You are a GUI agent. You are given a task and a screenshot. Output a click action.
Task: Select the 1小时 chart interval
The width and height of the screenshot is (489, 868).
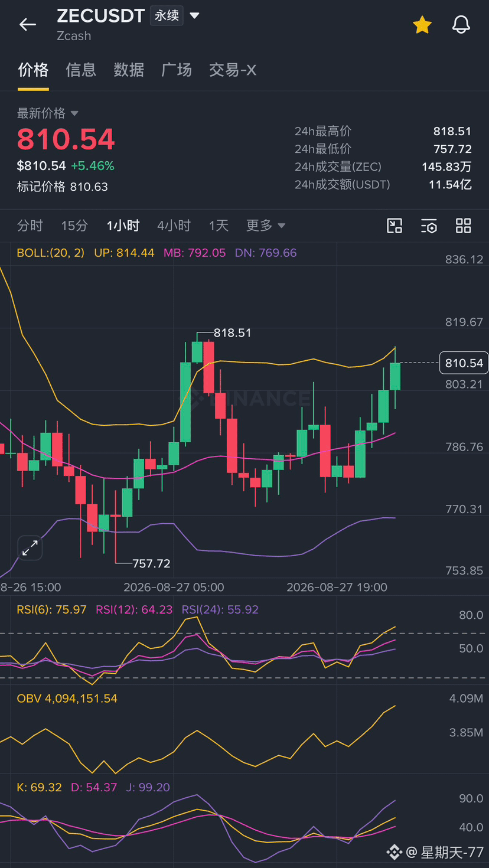click(123, 226)
